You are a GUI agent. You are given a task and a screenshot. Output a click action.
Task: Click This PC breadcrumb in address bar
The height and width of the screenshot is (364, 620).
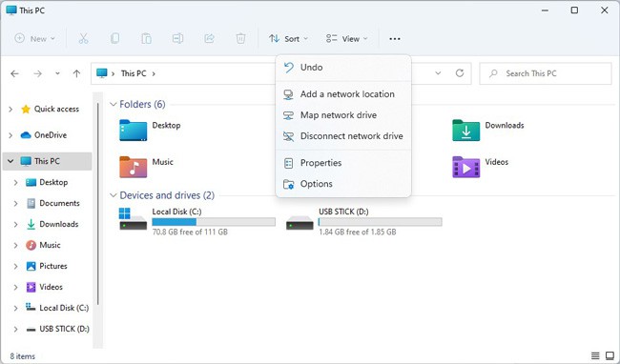[134, 73]
